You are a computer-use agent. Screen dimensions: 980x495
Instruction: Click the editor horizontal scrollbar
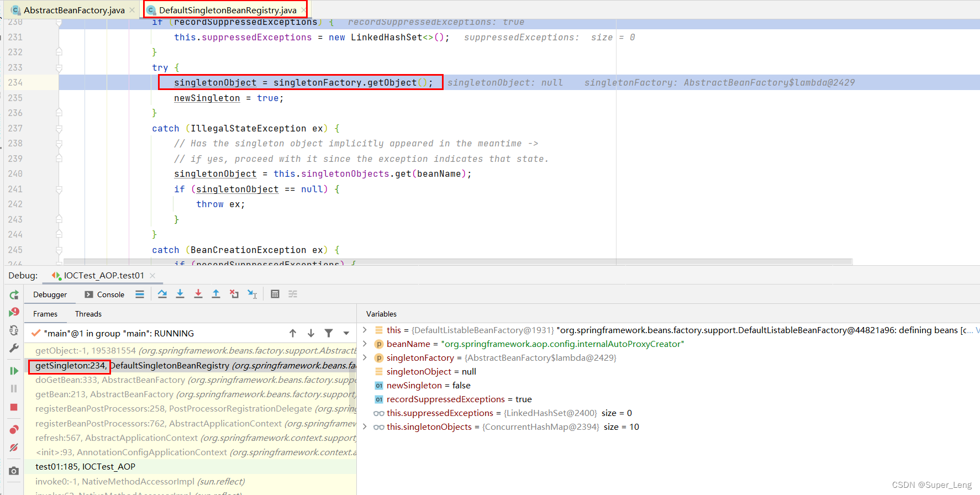[x=457, y=261]
